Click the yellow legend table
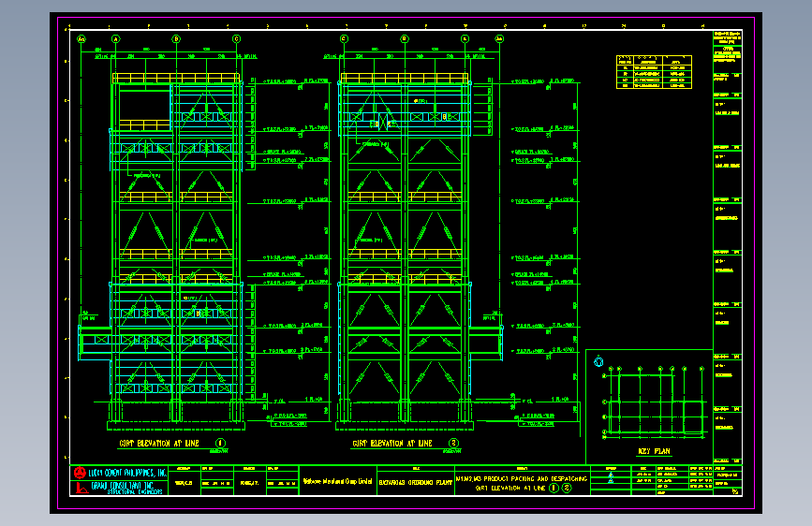 tap(654, 72)
